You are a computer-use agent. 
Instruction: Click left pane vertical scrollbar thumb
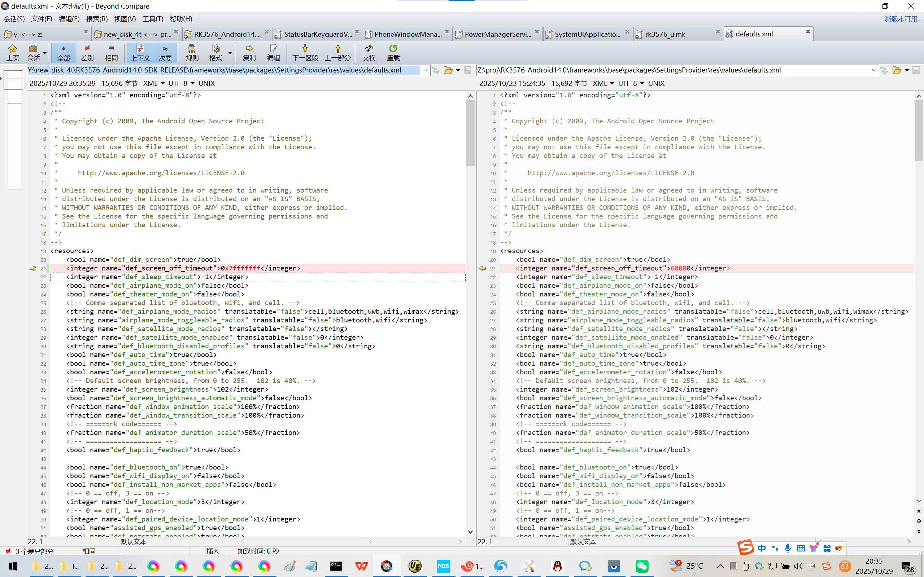[470, 133]
